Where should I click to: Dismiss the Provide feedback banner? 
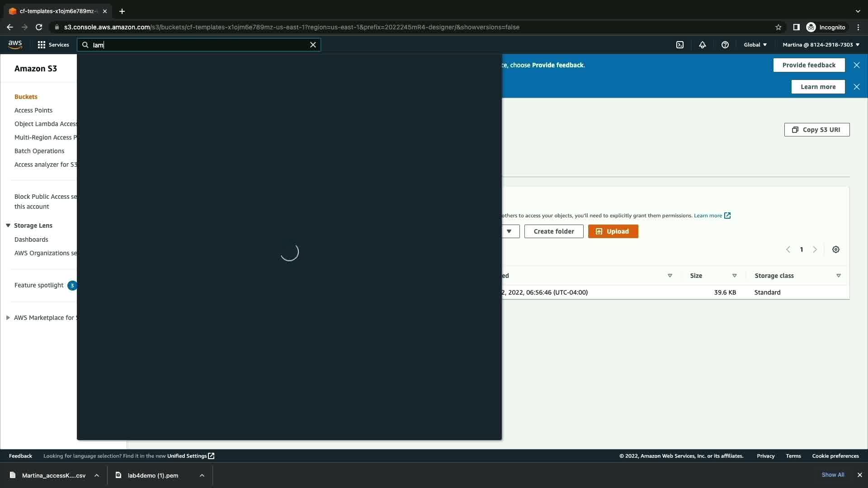tap(856, 65)
